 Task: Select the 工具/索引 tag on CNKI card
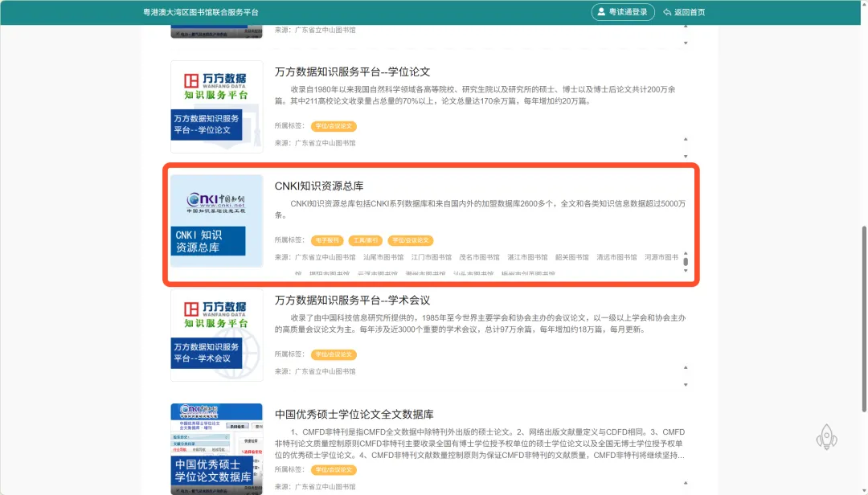point(366,240)
